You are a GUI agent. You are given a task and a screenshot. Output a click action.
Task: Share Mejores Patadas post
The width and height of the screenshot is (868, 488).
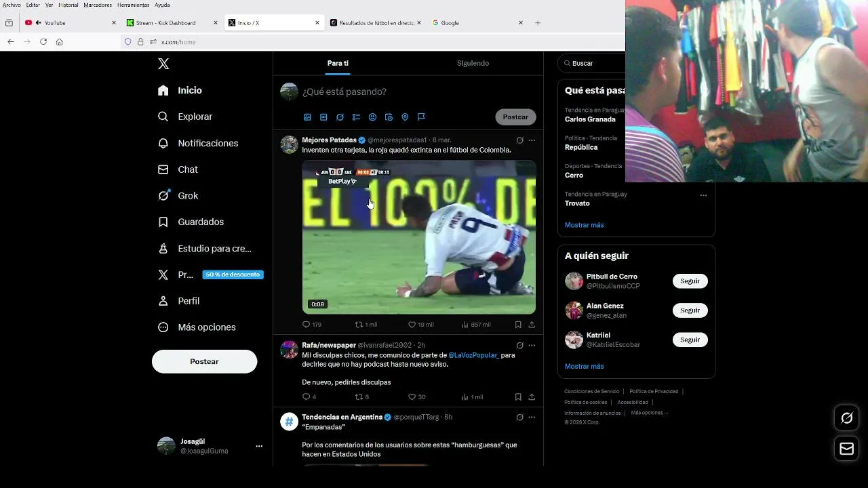(532, 325)
